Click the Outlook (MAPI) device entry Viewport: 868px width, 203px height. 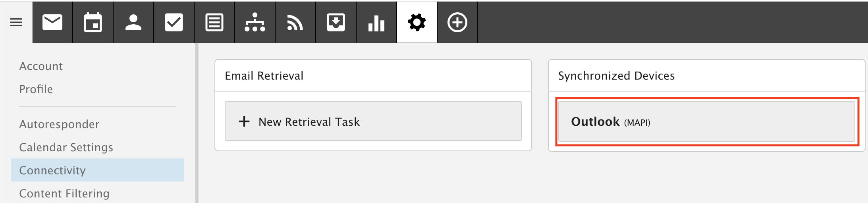(707, 121)
